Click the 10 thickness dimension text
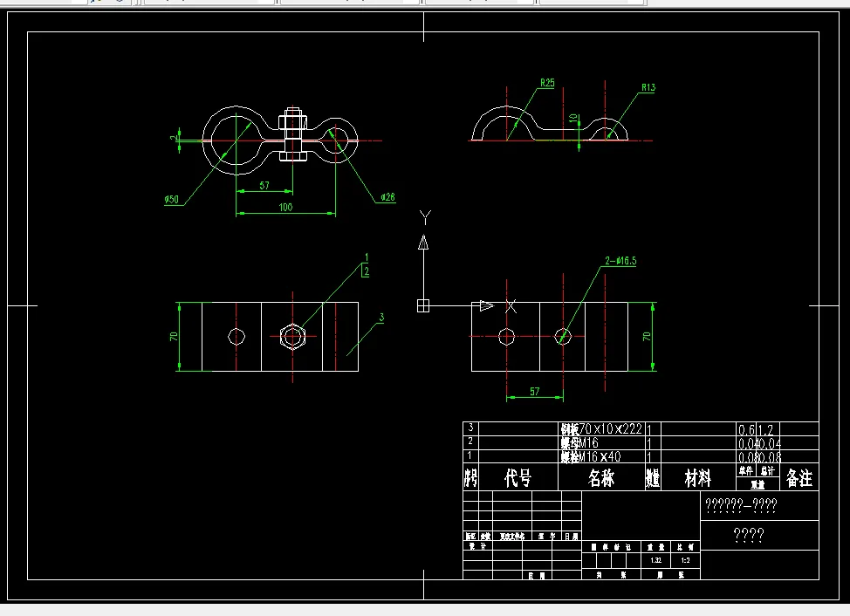850x616 pixels. [573, 118]
